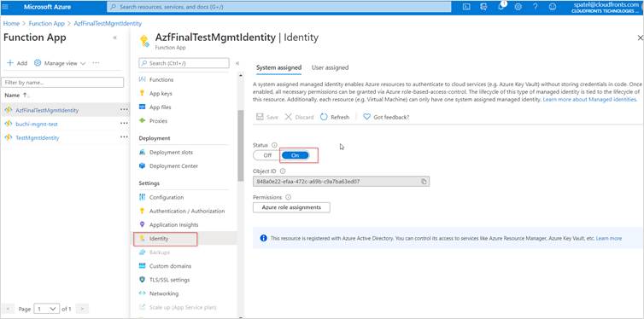Click the Refresh button
Image resolution: width=644 pixels, height=319 pixels.
[x=335, y=117]
